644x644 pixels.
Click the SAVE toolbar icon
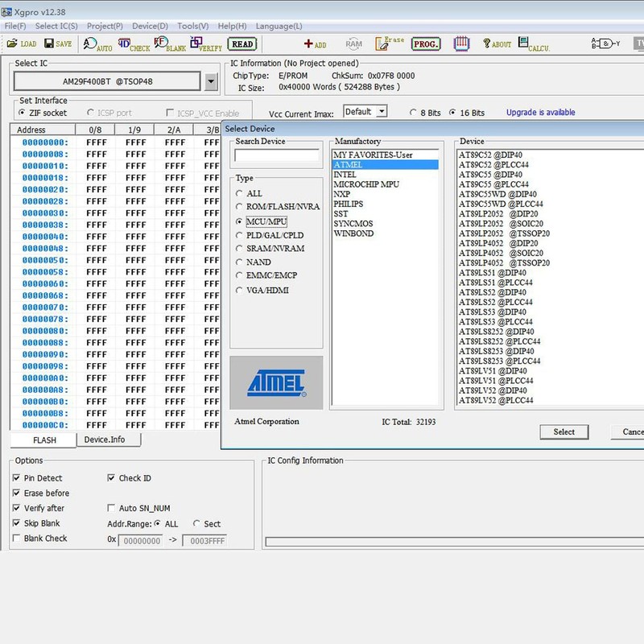[x=58, y=43]
